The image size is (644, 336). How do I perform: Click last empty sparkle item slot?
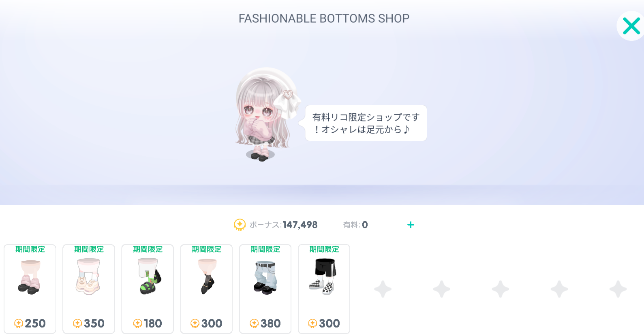[x=618, y=289]
